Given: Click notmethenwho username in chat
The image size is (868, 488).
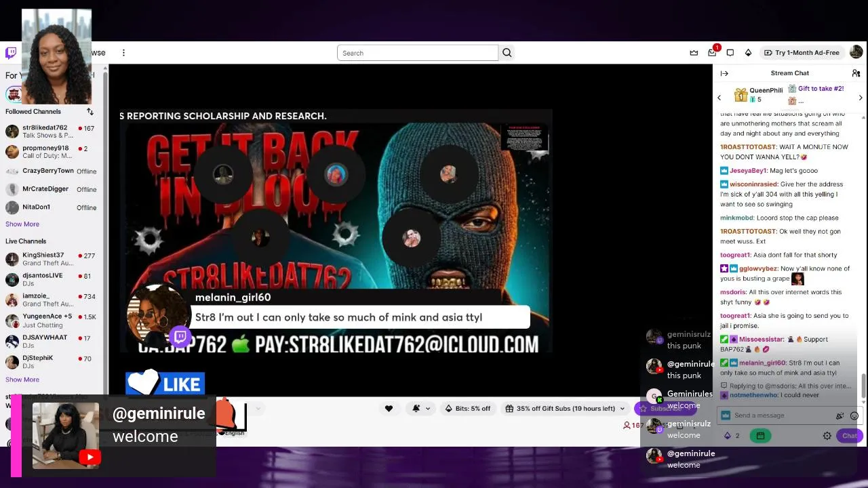Looking at the screenshot, I should [x=753, y=395].
